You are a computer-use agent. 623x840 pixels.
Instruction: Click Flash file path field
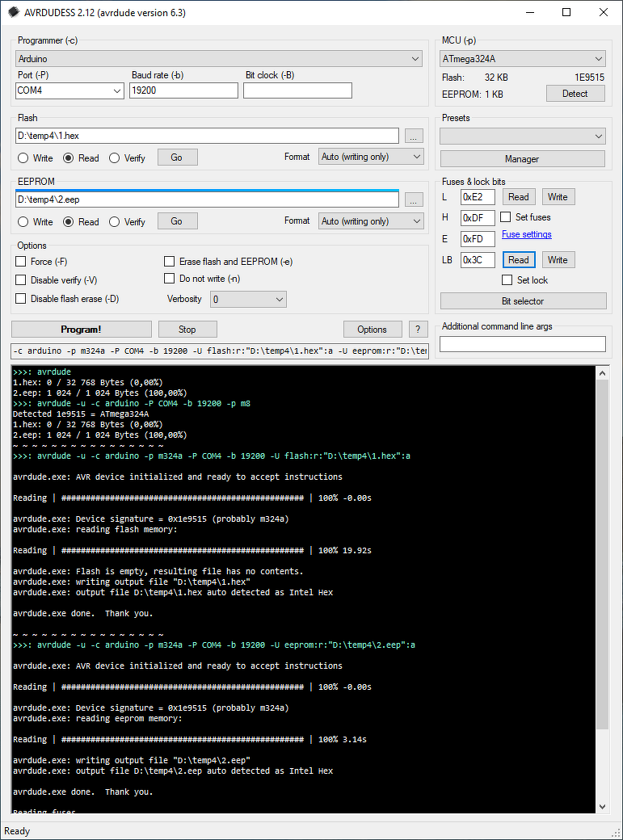(208, 136)
